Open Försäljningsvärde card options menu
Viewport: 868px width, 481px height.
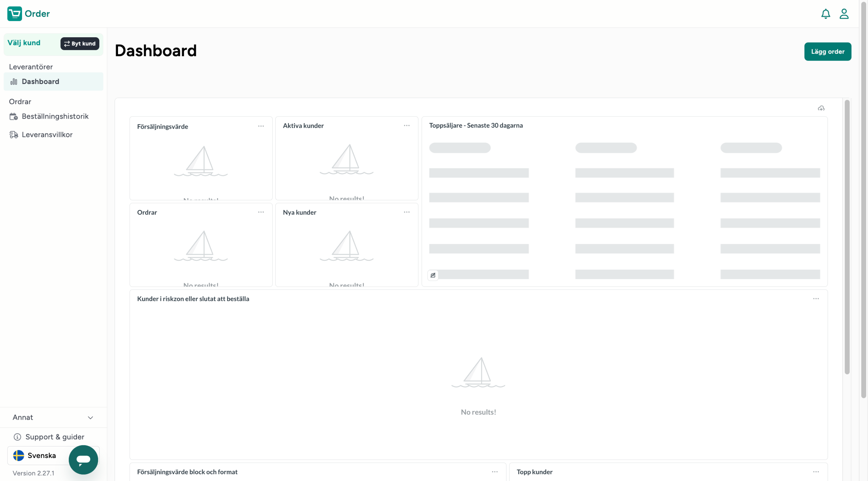[x=261, y=126]
